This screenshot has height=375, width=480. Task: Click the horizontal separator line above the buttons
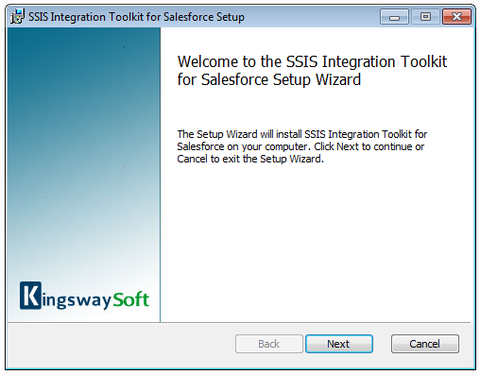pyautogui.click(x=239, y=322)
